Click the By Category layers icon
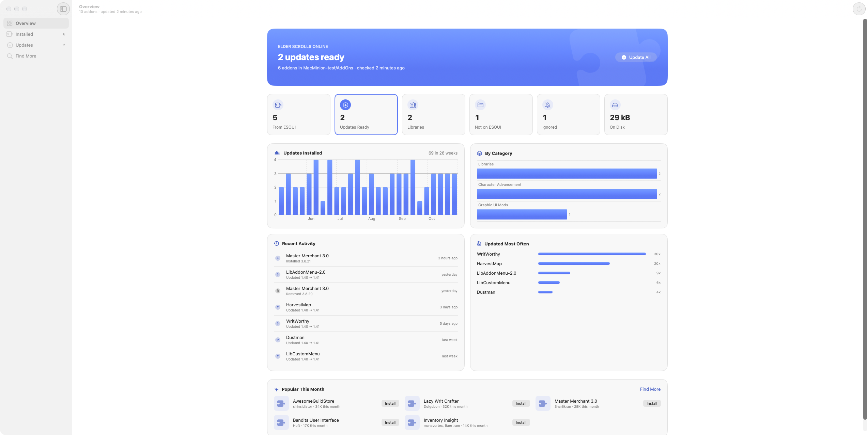 480,153
